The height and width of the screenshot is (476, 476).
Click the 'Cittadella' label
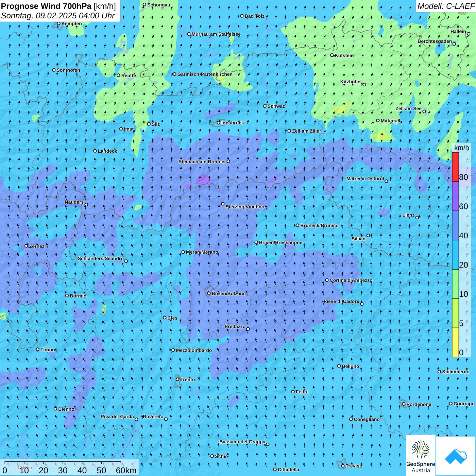point(289,470)
